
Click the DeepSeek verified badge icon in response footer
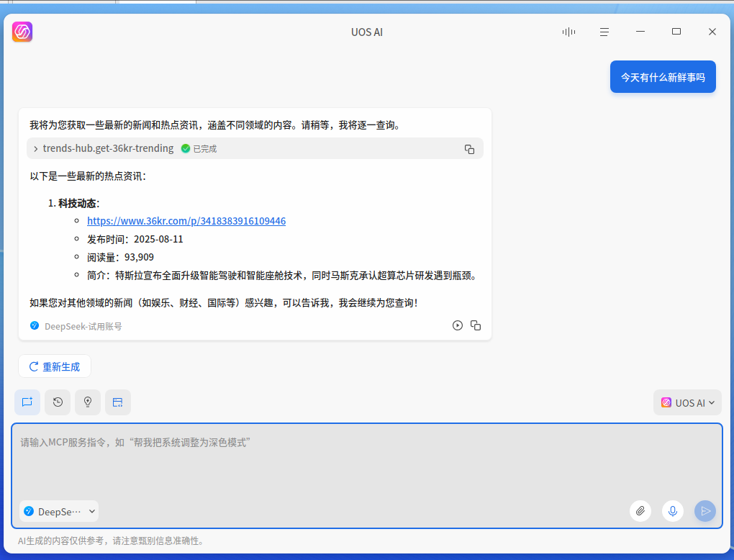pos(35,325)
